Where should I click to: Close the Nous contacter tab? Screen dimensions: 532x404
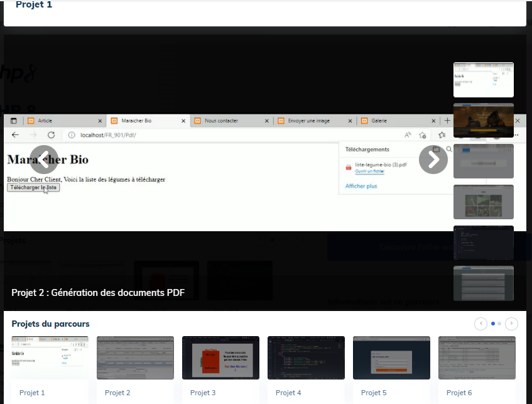point(267,121)
